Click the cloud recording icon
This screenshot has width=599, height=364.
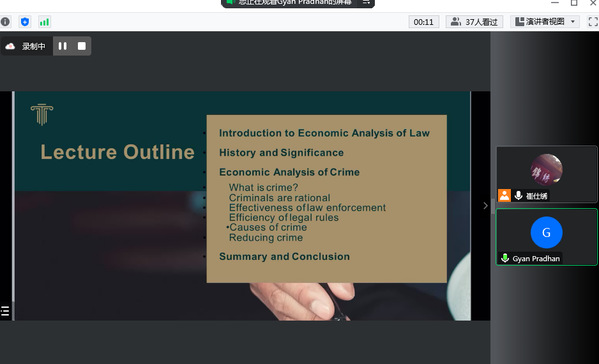[x=10, y=46]
